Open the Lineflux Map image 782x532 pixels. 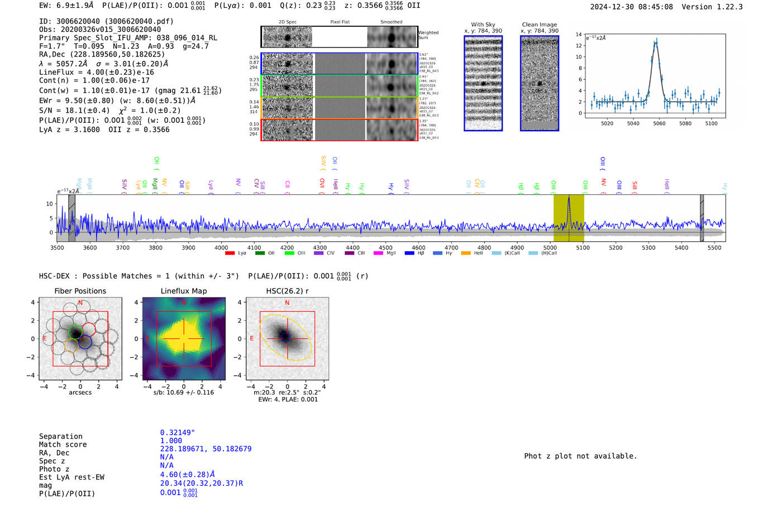click(x=184, y=339)
